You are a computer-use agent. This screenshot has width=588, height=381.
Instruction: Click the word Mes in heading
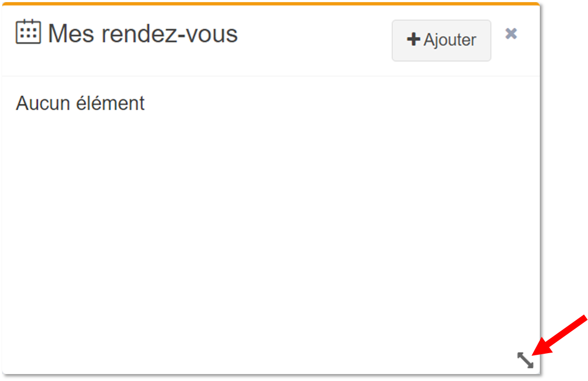(71, 34)
